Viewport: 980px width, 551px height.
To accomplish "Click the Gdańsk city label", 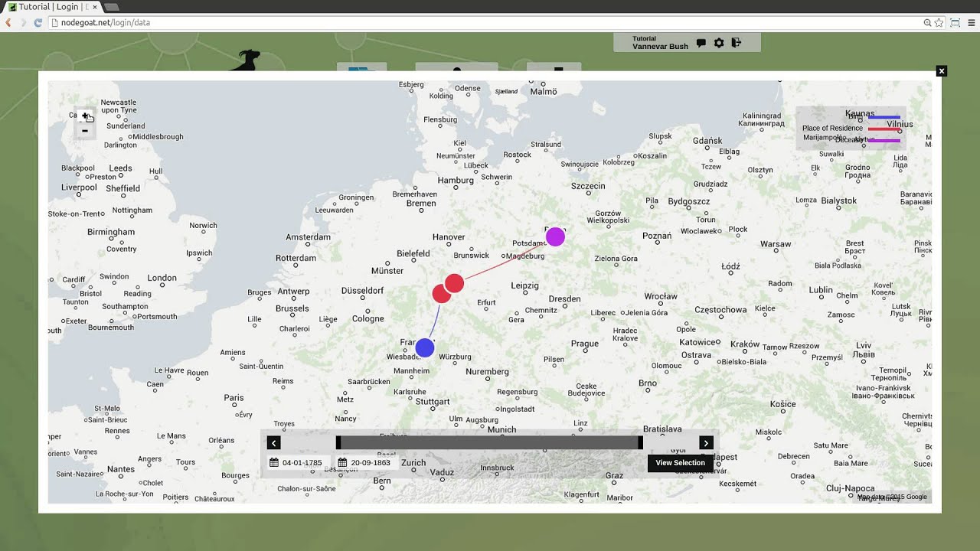I will [707, 141].
